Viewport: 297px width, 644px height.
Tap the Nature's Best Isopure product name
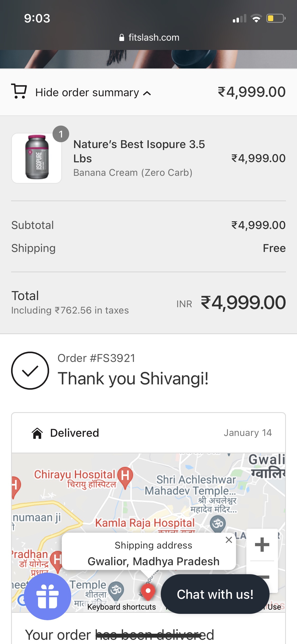click(139, 151)
